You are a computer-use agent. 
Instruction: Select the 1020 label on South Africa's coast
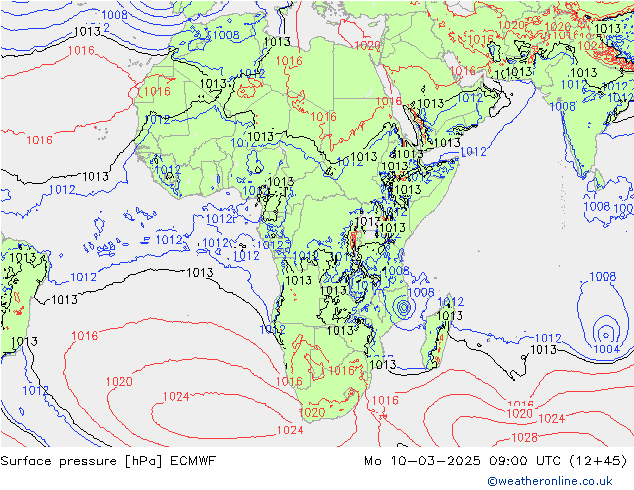click(312, 412)
